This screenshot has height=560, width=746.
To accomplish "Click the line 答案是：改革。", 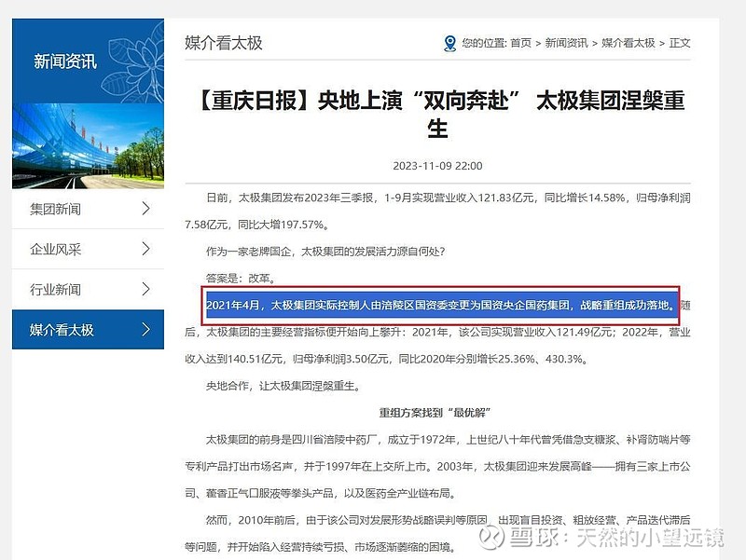I will [241, 278].
